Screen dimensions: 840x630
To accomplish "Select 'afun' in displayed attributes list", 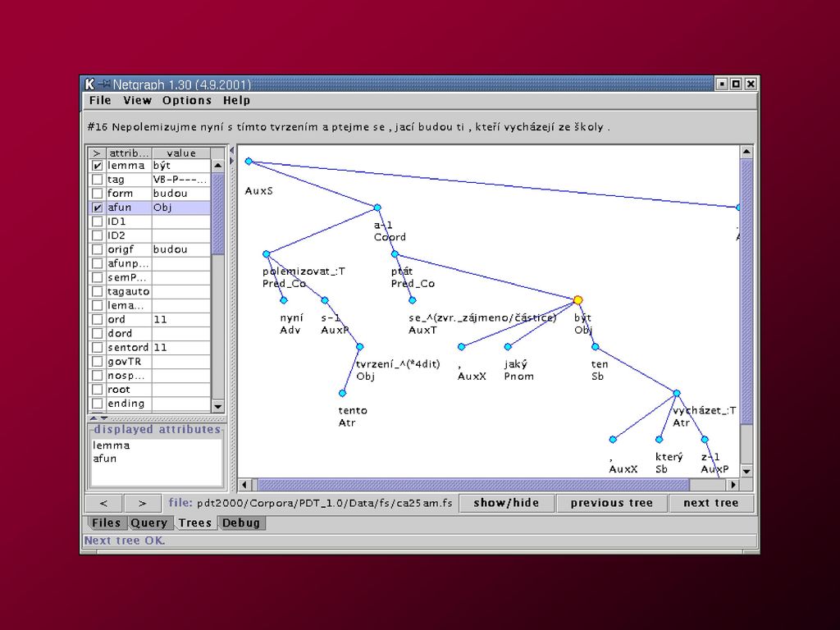I will pyautogui.click(x=104, y=459).
